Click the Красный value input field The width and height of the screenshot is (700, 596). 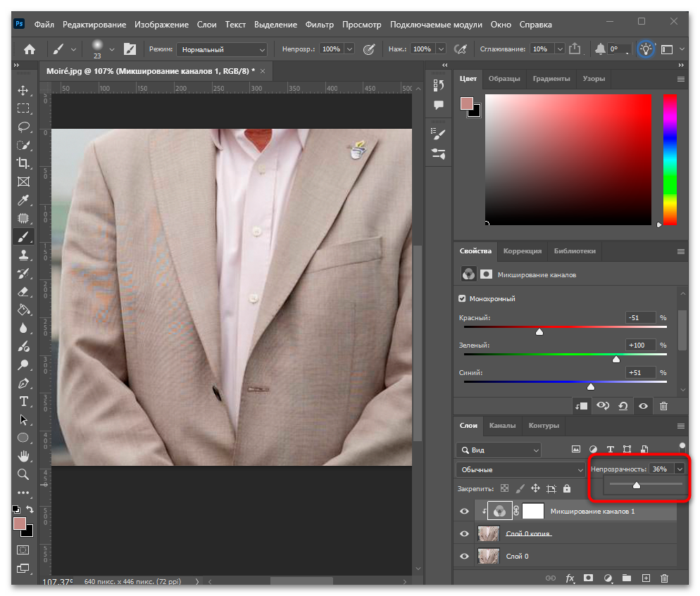(x=641, y=317)
